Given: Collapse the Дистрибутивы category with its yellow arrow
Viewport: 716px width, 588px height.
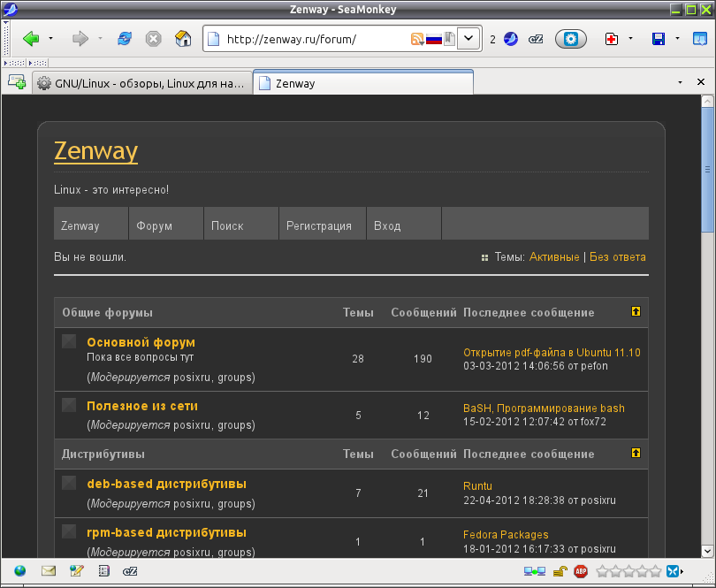Looking at the screenshot, I should click(x=636, y=453).
